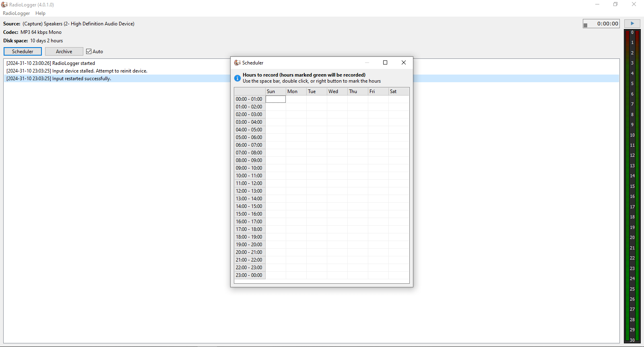Click the 12:00 - 13:00 row header
644x347 pixels.
(x=250, y=191)
